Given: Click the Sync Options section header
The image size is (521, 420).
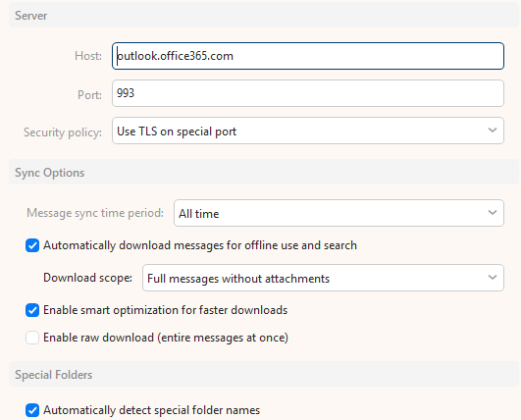Looking at the screenshot, I should pos(264,173).
